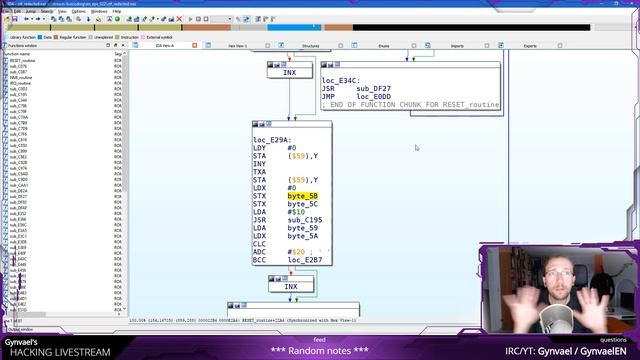Click the Exports tab icon
Image resolution: width=640 pixels, height=360 pixels.
point(500,45)
